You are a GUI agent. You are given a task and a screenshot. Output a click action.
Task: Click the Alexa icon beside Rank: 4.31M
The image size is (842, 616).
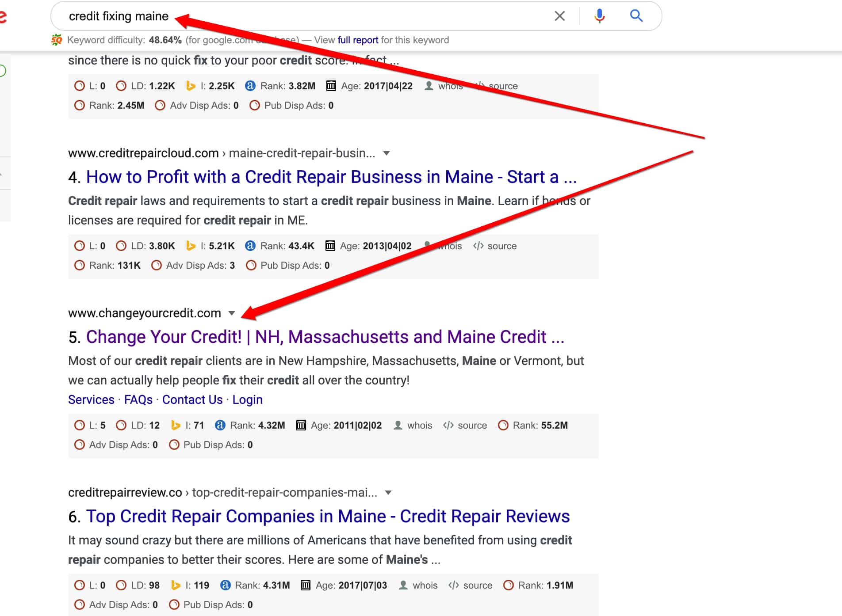tap(225, 586)
